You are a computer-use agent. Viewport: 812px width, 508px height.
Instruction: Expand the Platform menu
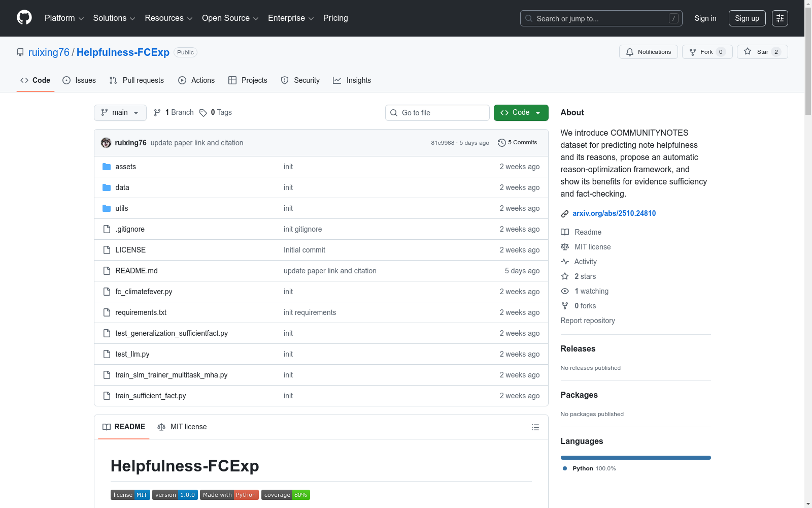[64, 18]
